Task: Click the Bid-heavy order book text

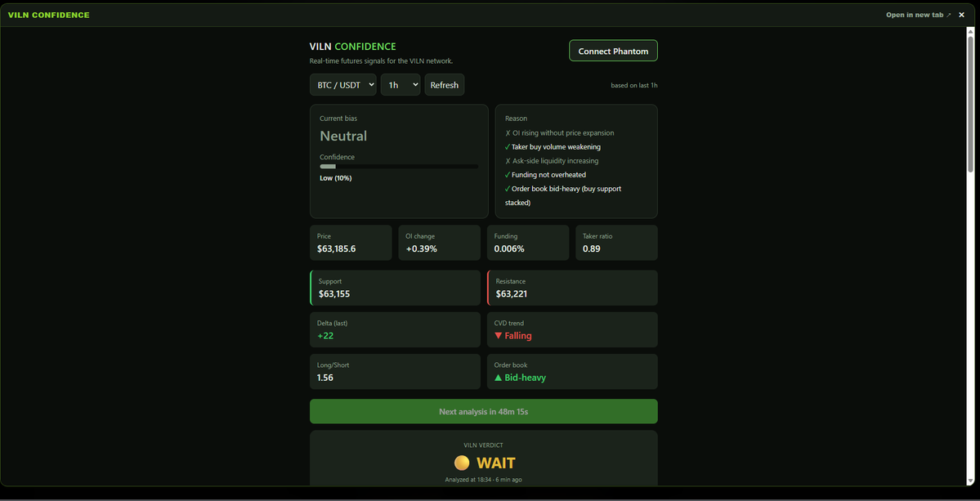Action: click(525, 378)
